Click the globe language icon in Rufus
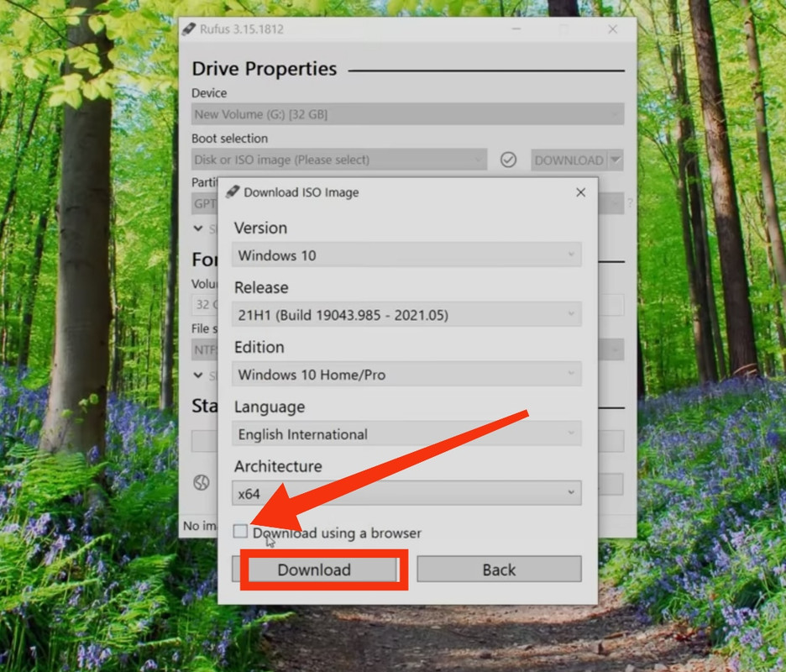This screenshot has width=786, height=672. point(201,482)
